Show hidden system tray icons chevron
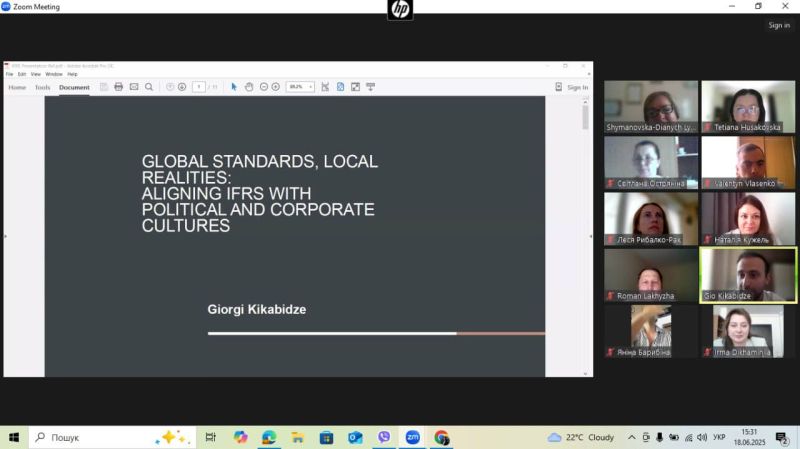Image resolution: width=800 pixels, height=449 pixels. (x=631, y=438)
